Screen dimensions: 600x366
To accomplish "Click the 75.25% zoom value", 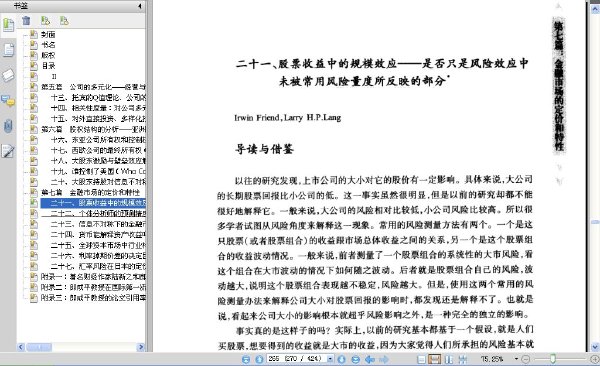I will coord(492,359).
